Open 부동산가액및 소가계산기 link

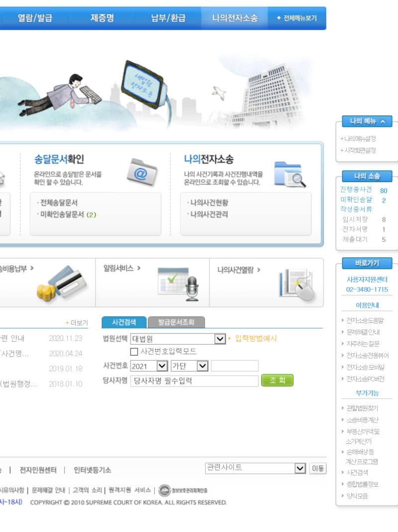pyautogui.click(x=362, y=436)
